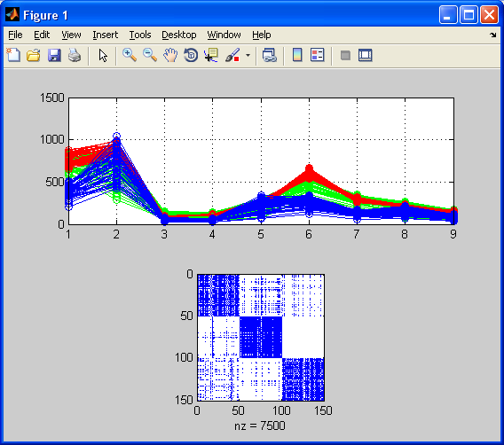The height and width of the screenshot is (445, 504).
Task: Enable the Pan hand tool
Action: pos(170,55)
